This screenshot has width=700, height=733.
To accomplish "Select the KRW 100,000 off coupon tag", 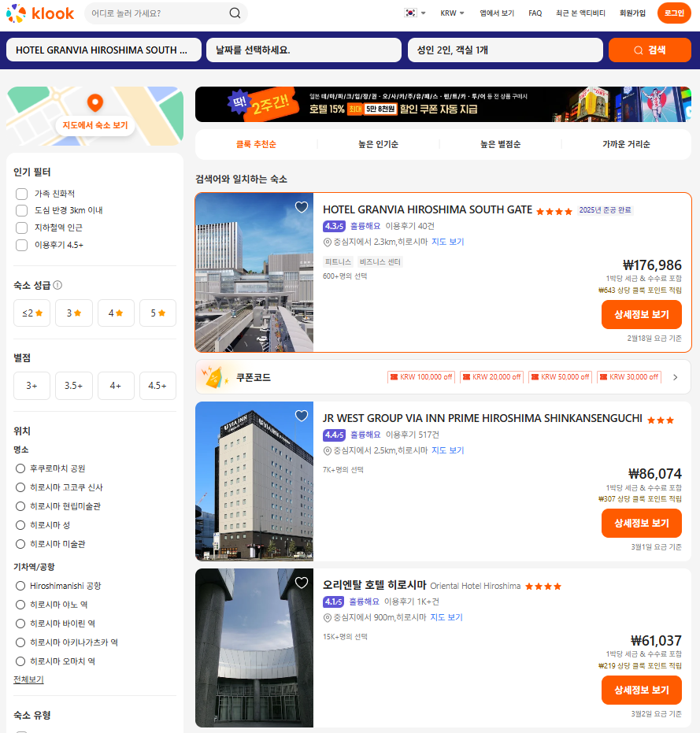I will (x=420, y=377).
